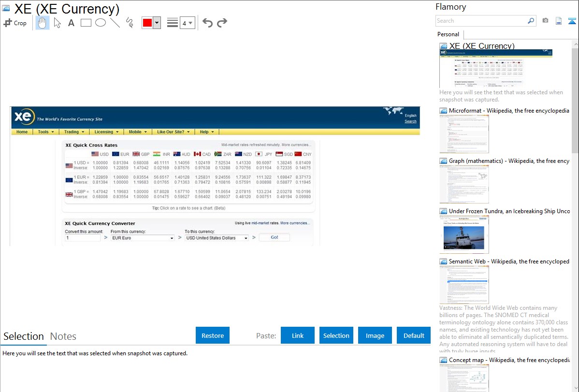Open the Microformat Wikipedia snapshot thumbnail
The image size is (579, 392).
click(464, 134)
